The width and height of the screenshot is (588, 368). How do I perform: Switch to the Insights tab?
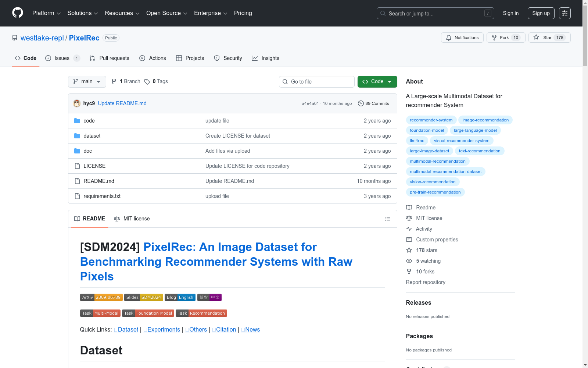point(265,58)
